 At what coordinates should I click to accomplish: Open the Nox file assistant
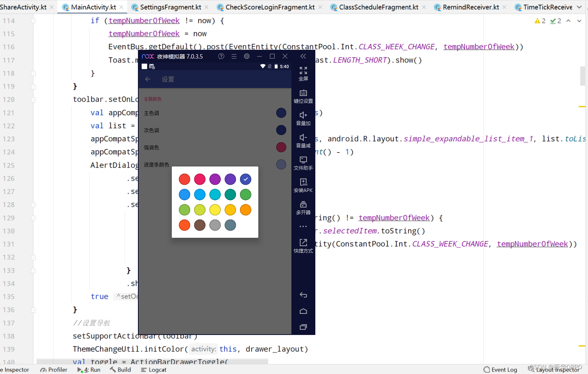(x=303, y=160)
